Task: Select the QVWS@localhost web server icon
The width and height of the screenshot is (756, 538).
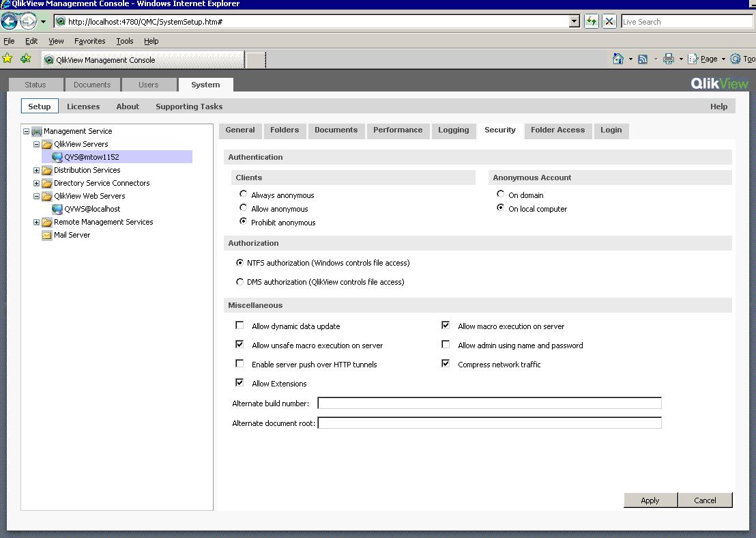Action: (57, 209)
